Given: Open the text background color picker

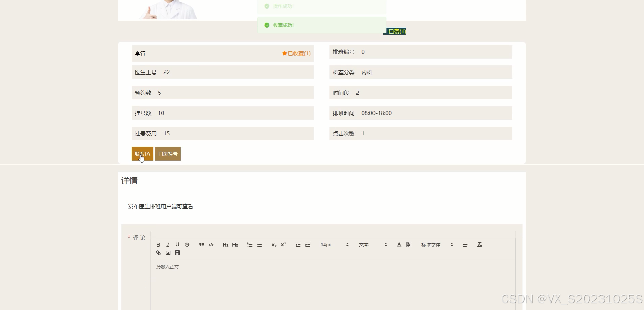Looking at the screenshot, I should click(x=408, y=245).
